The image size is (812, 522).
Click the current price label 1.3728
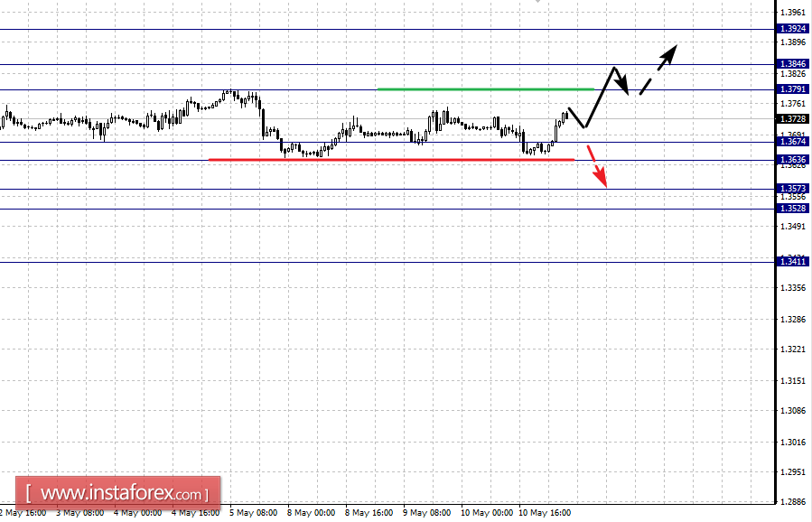pyautogui.click(x=792, y=119)
